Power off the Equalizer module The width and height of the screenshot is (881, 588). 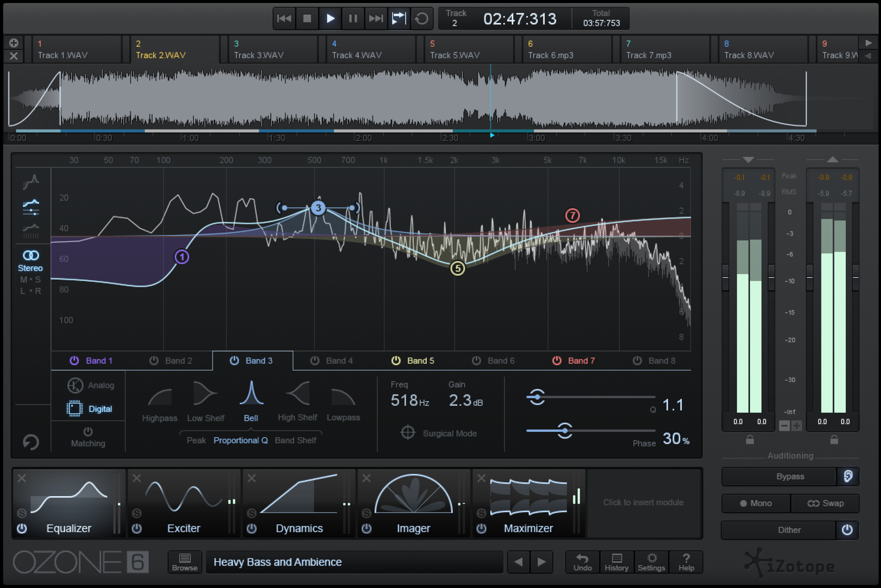coord(21,528)
